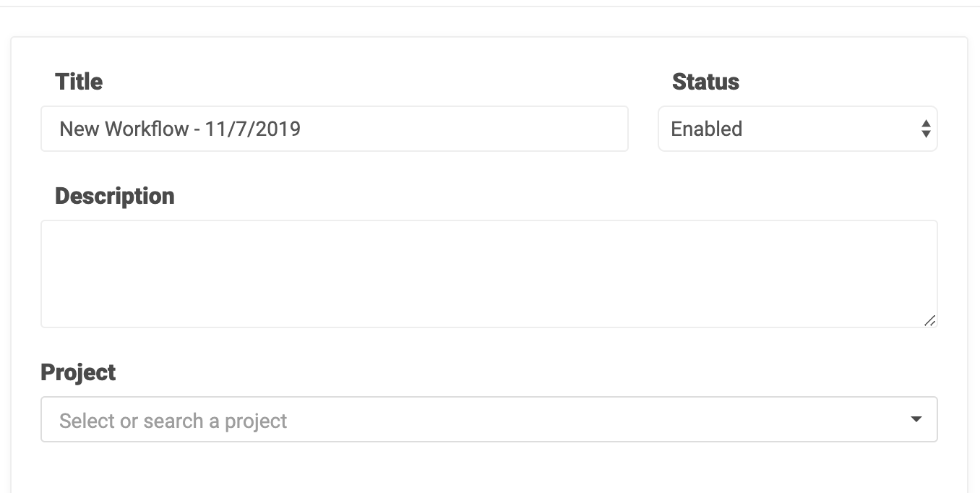Expand the Project selection dropdown

click(489, 419)
